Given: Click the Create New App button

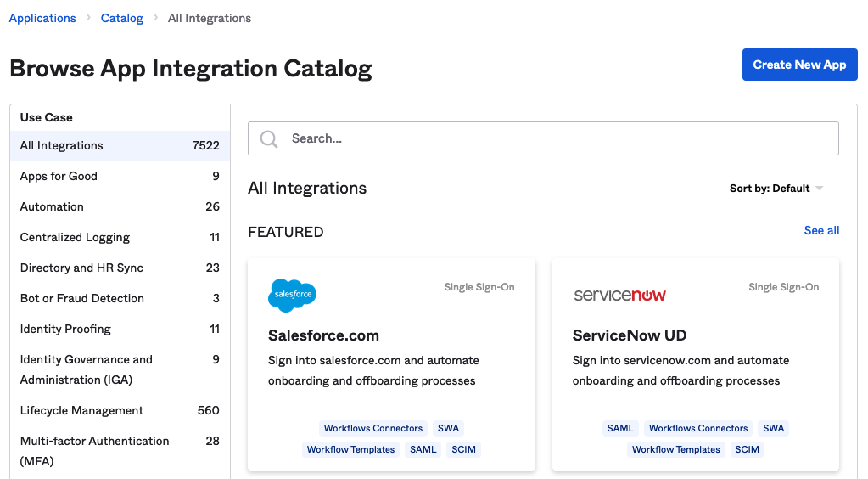Looking at the screenshot, I should click(x=799, y=65).
